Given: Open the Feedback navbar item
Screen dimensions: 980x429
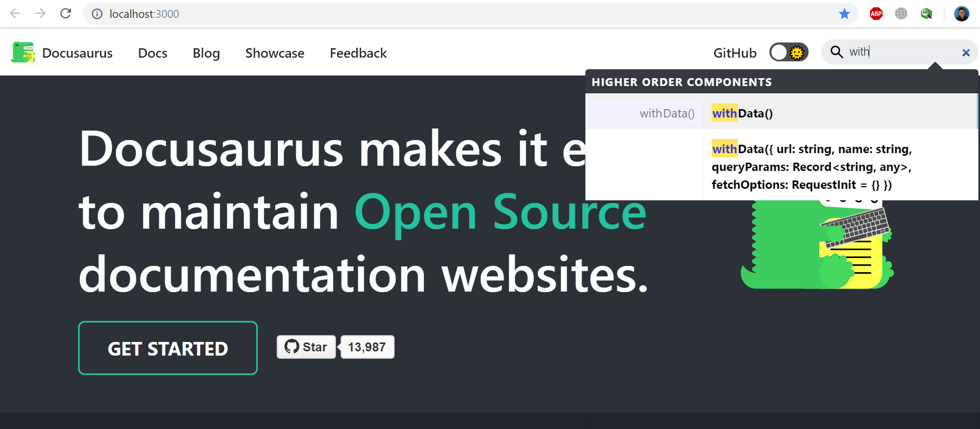Looking at the screenshot, I should pos(358,53).
